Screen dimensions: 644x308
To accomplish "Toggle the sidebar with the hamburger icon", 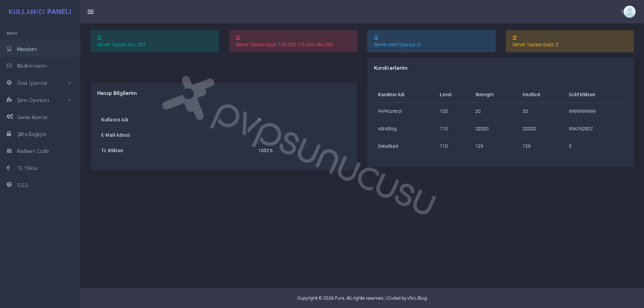I will click(91, 12).
